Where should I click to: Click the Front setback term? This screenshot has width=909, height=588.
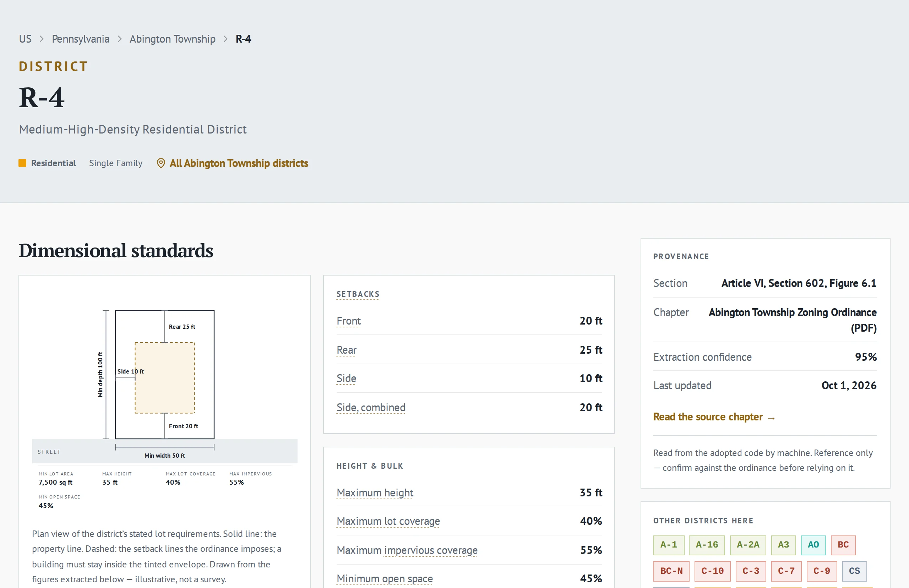point(349,321)
